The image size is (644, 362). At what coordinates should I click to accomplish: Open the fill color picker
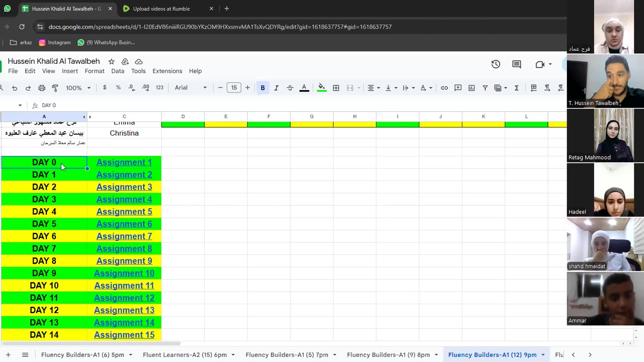(321, 87)
